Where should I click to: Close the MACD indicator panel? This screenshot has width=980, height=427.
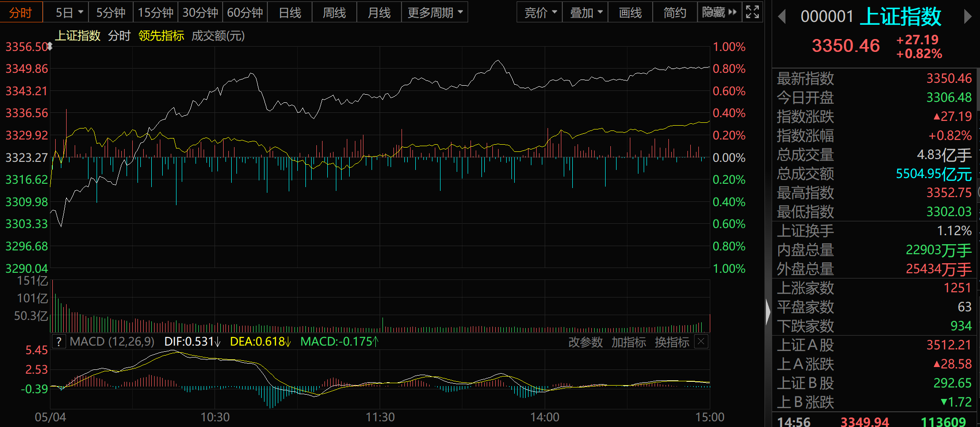701,341
